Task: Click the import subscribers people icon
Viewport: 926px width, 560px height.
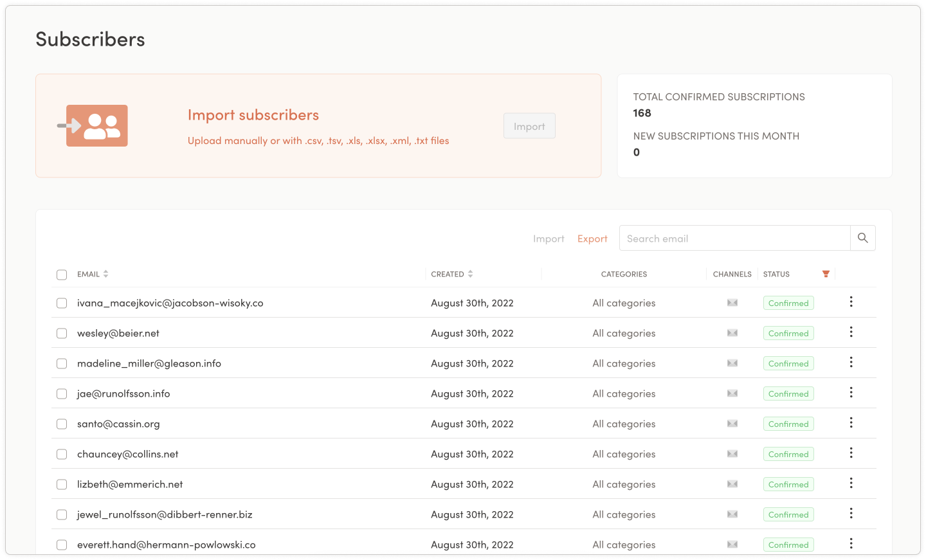Action: click(93, 126)
